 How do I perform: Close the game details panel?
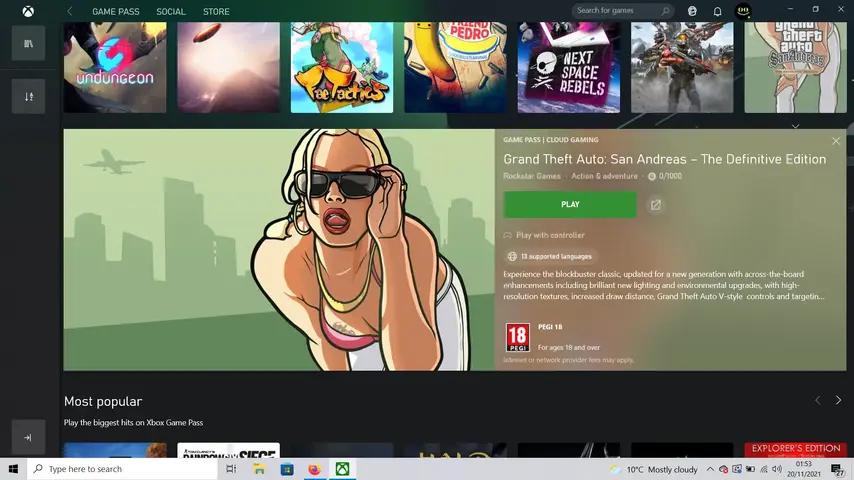836,141
